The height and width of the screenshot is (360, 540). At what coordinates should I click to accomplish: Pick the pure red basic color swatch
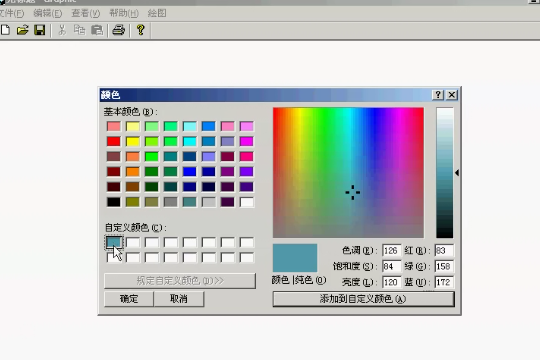coord(114,141)
